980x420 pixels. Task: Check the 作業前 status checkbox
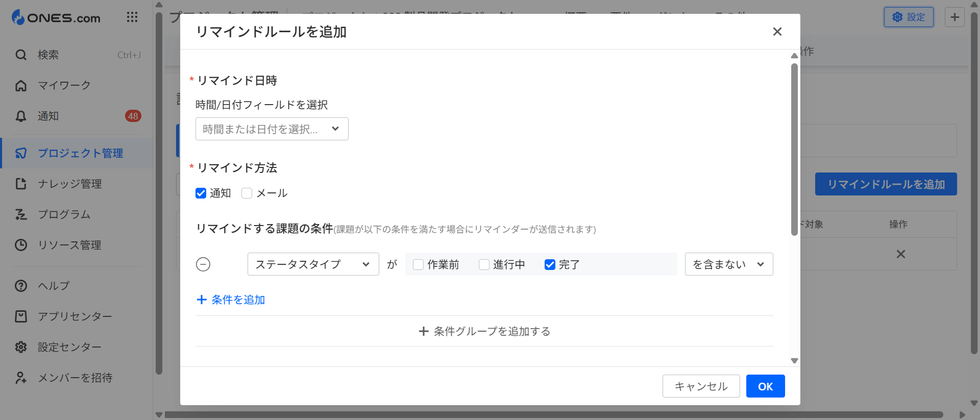(419, 264)
